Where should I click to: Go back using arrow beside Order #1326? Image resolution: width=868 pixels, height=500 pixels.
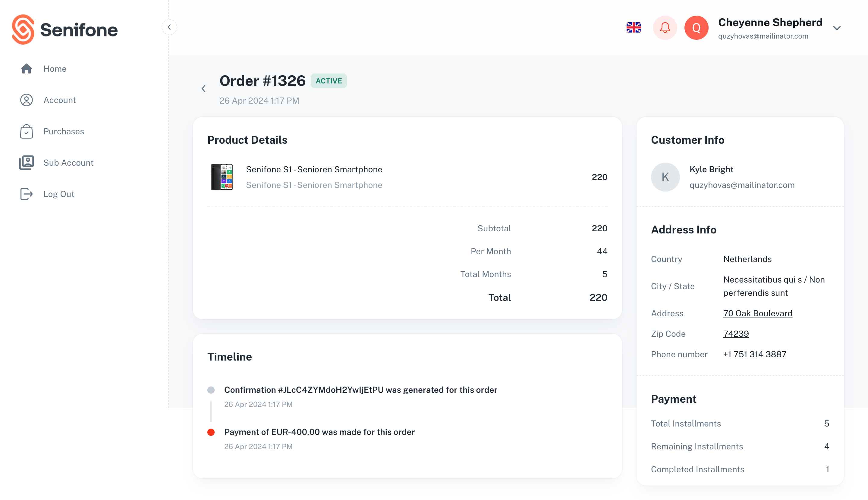(204, 89)
